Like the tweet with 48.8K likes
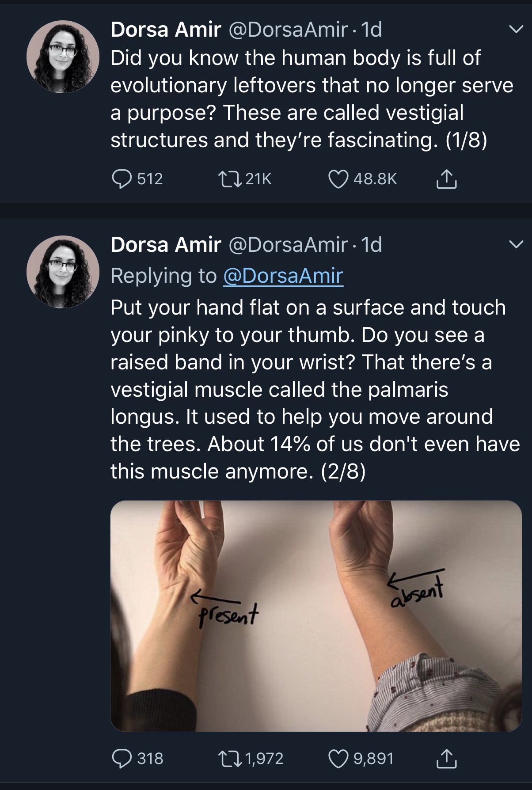Image resolution: width=532 pixels, height=790 pixels. 338,179
